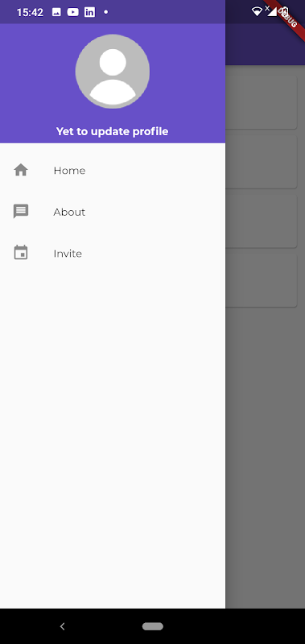Tap first dimmed card behind drawer
Screen dimensions: 305x644
coord(261,102)
